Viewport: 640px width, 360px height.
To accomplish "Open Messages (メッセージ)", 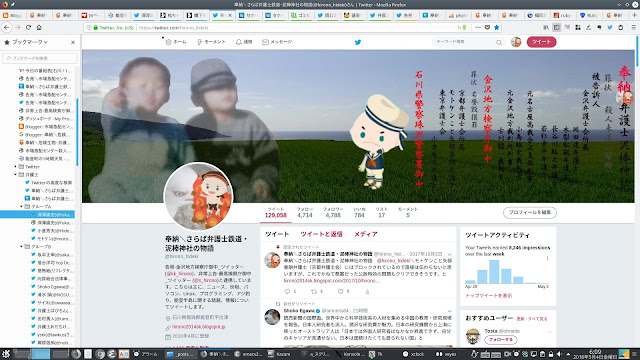I will (x=277, y=42).
